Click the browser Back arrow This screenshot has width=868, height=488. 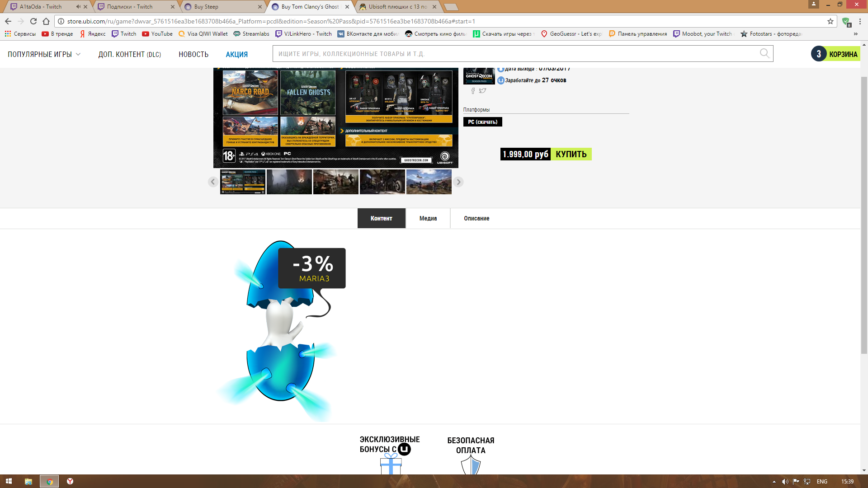(8, 21)
